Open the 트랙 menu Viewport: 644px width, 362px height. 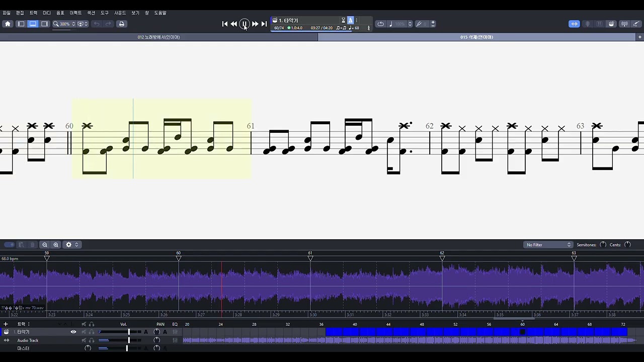(33, 13)
